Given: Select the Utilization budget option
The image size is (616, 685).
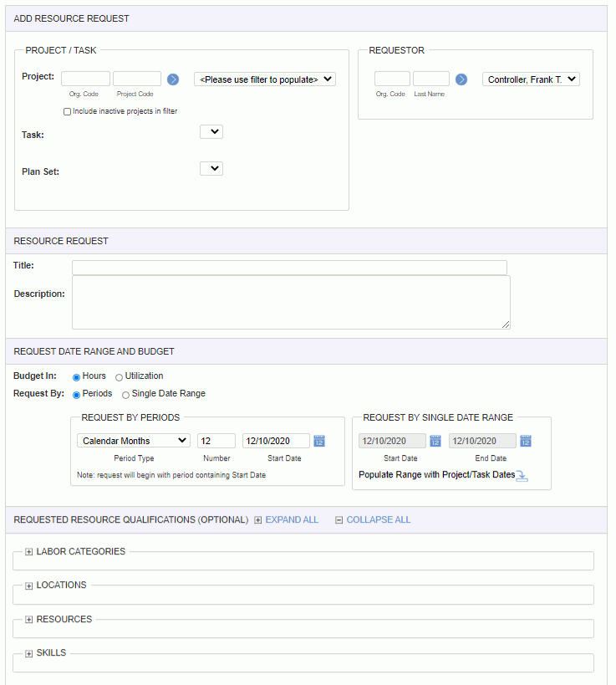Looking at the screenshot, I should (119, 377).
